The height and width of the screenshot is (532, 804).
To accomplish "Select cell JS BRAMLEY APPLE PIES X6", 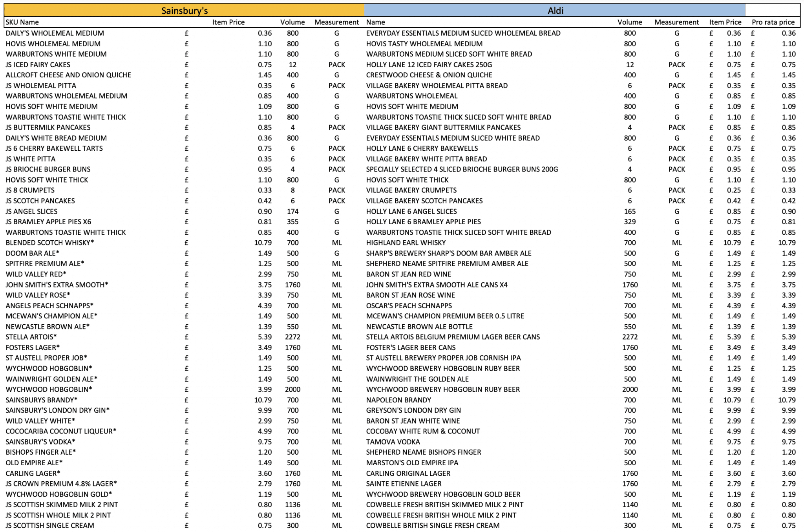I will [x=48, y=222].
